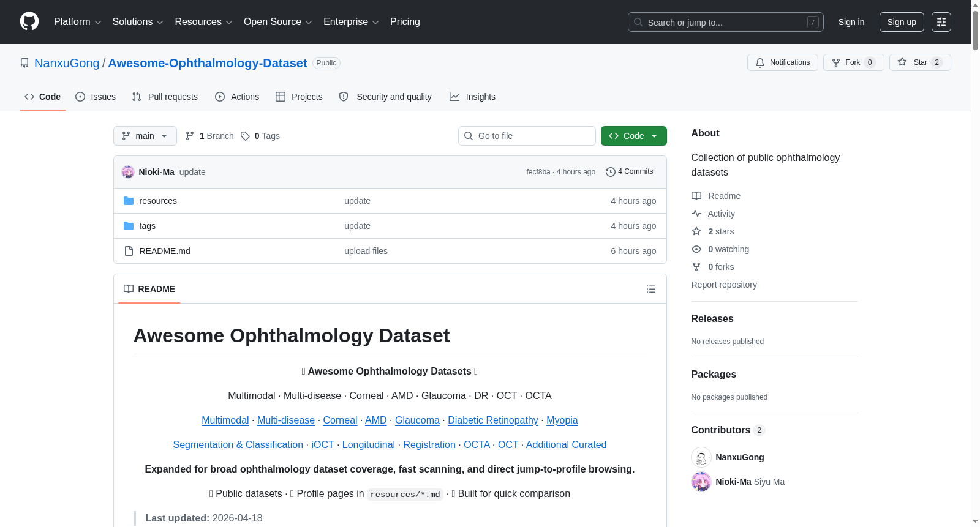Expand the Enterprise menu
Image resolution: width=980 pixels, height=527 pixels.
pos(351,22)
